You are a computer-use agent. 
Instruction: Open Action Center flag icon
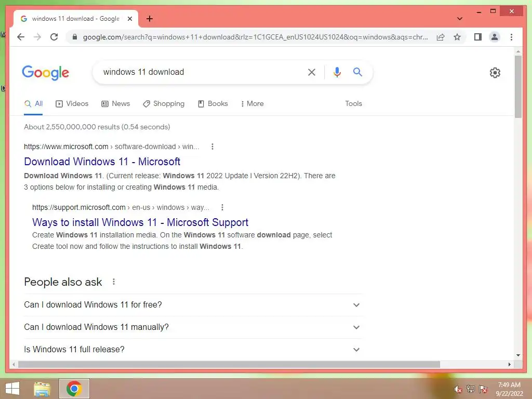(483, 389)
